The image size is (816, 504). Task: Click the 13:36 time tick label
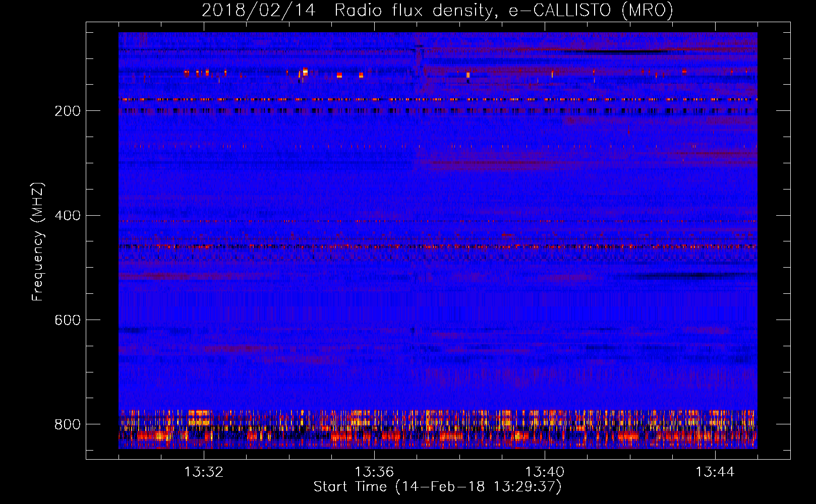[x=374, y=472]
